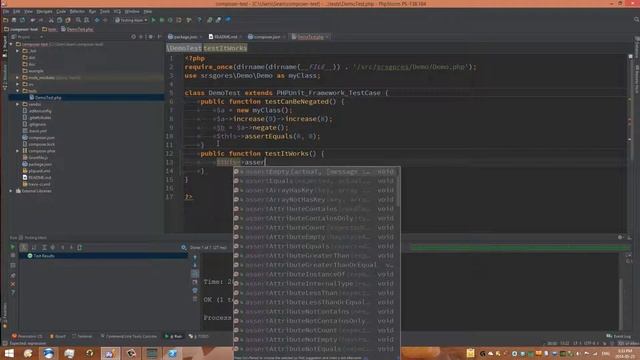Viewport: 640px width, 360px height.
Task: Click the red Close X icon in Run panel
Action: 13,284
